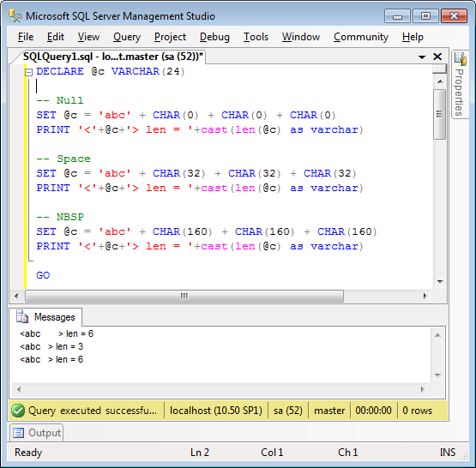The height and width of the screenshot is (468, 476).
Task: Click '0 rows' status entry
Action: coord(417,411)
